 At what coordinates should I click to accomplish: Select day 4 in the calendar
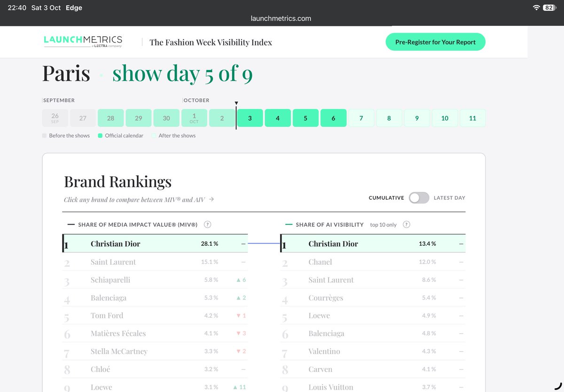click(278, 118)
